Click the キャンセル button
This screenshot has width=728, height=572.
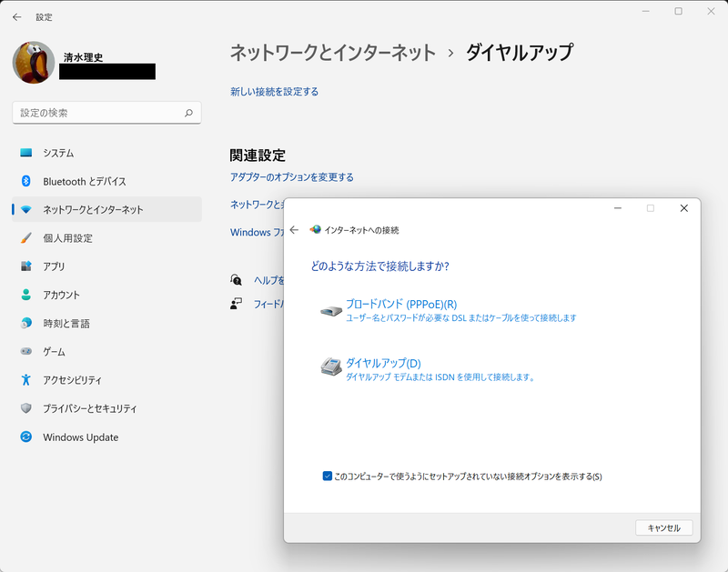click(664, 527)
